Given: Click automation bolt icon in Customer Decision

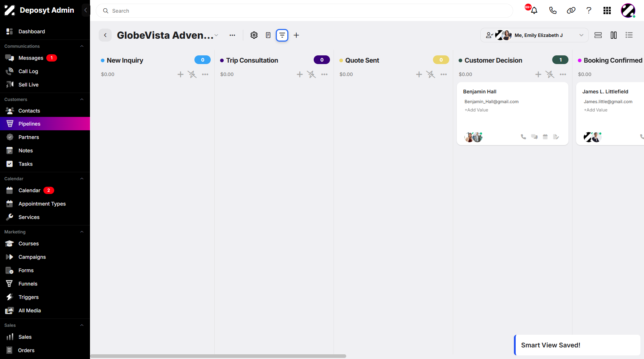Looking at the screenshot, I should (550, 74).
